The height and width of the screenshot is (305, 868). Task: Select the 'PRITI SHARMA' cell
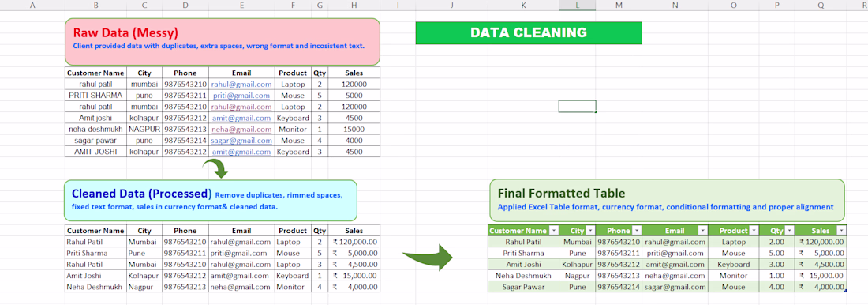tap(95, 96)
